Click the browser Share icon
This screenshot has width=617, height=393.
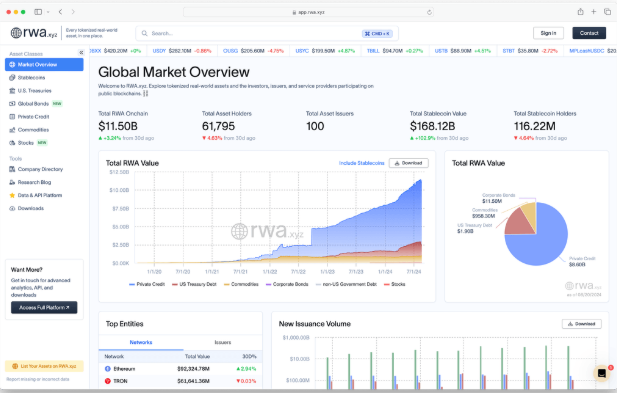pos(580,12)
